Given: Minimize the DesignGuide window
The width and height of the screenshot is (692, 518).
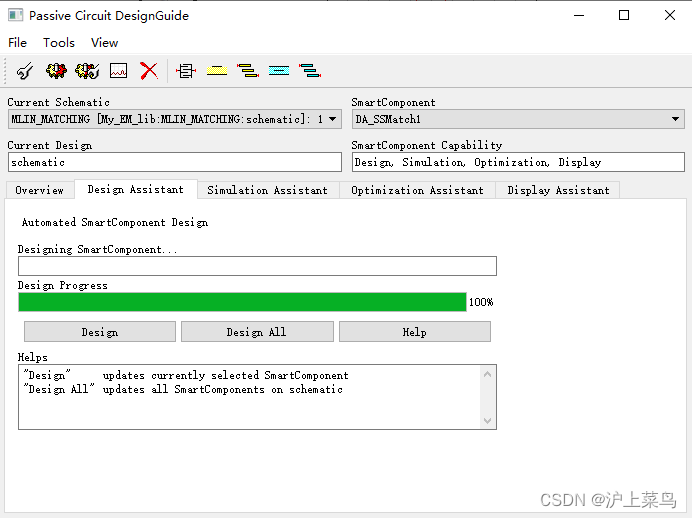Looking at the screenshot, I should pos(579,15).
